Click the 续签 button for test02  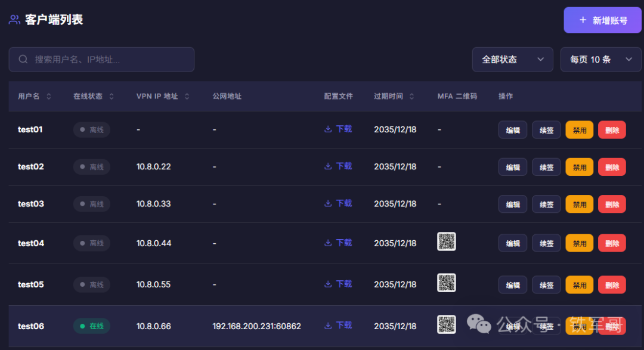(x=546, y=166)
